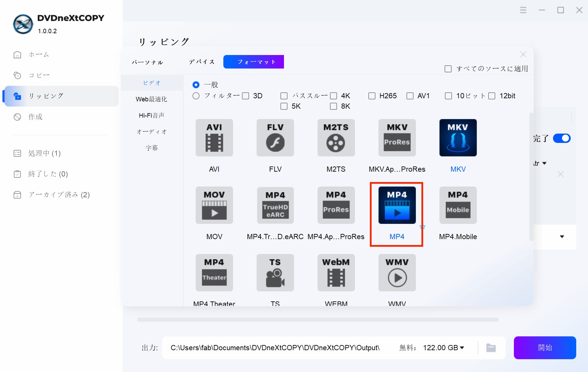Viewport: 588px width, 372px height.
Task: Select the WMV format icon
Action: click(397, 273)
